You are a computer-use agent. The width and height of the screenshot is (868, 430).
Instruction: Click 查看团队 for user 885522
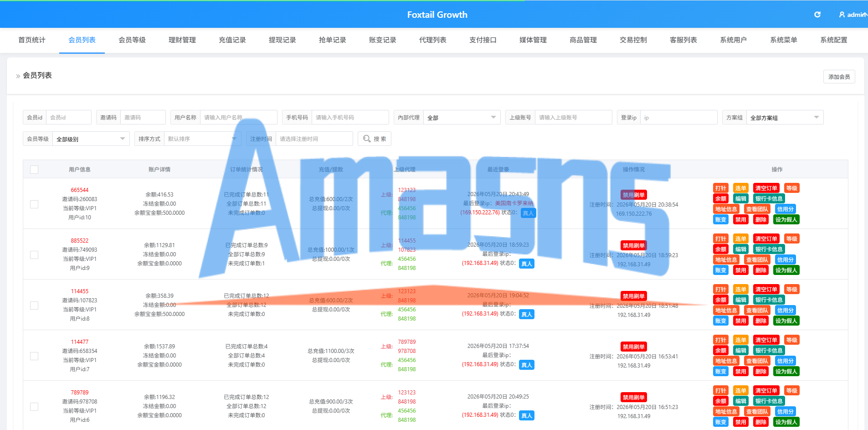click(x=757, y=260)
